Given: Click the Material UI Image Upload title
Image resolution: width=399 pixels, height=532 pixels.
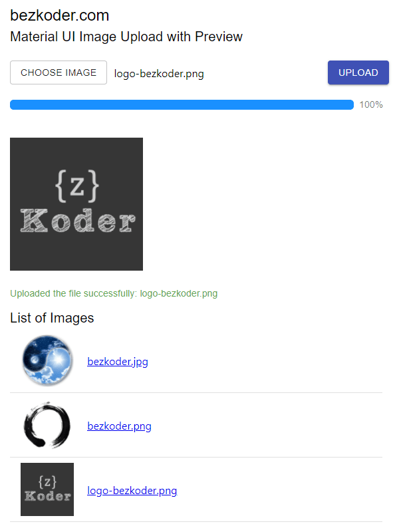Looking at the screenshot, I should click(126, 37).
